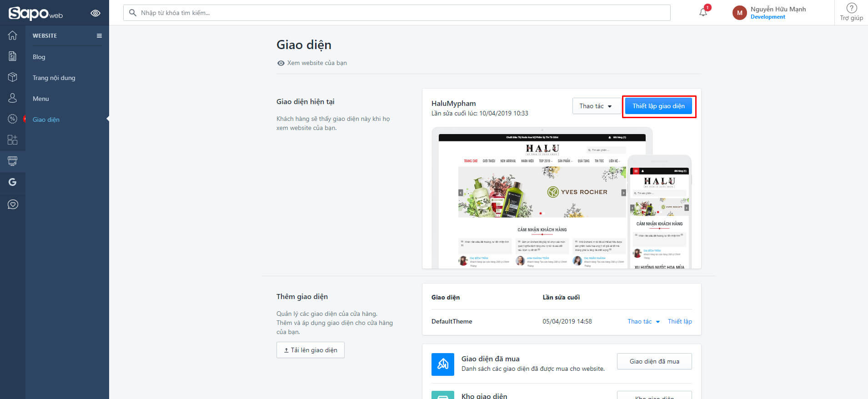Click the HaluMypham theme name
Screen dimensions: 868x399
(x=454, y=103)
